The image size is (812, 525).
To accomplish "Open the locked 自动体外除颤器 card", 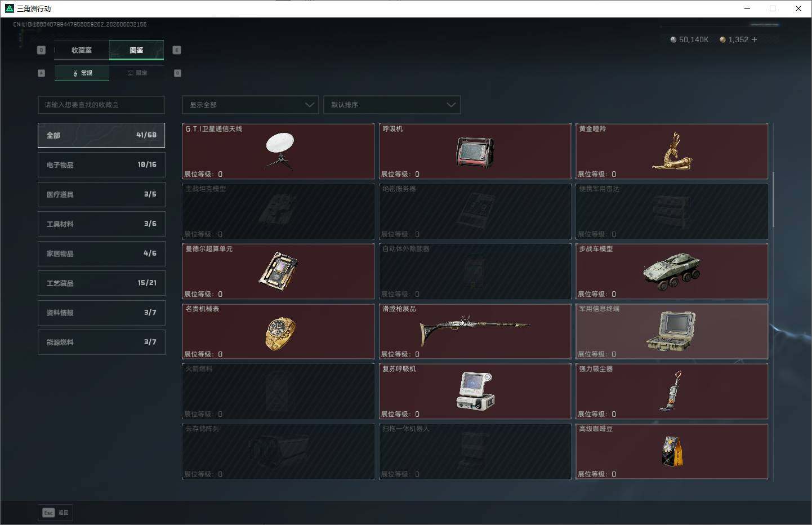I will tap(475, 272).
